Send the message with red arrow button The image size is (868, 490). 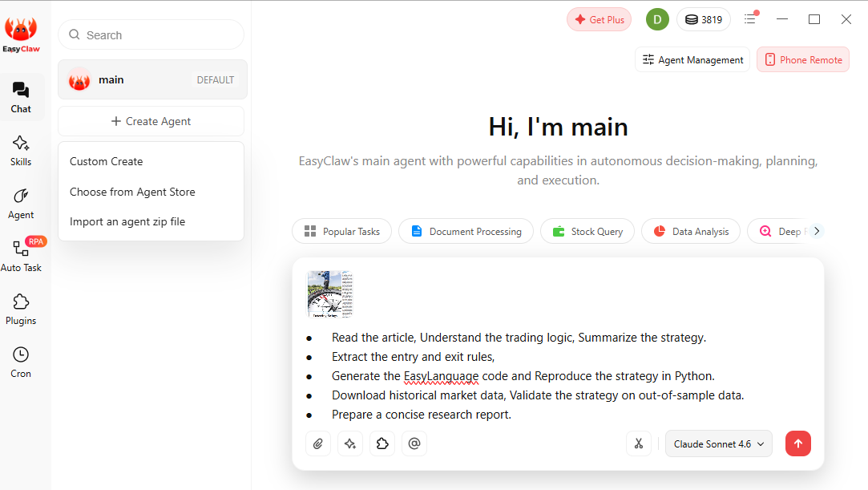point(797,443)
